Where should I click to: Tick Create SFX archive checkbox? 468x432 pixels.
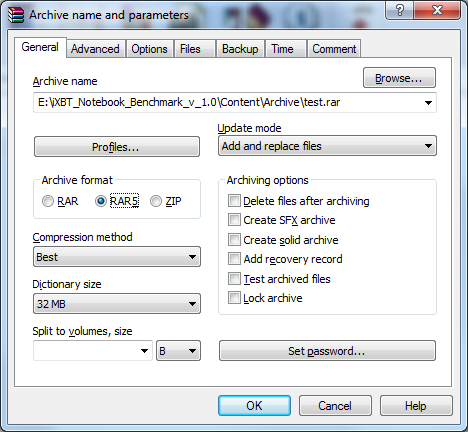click(234, 220)
